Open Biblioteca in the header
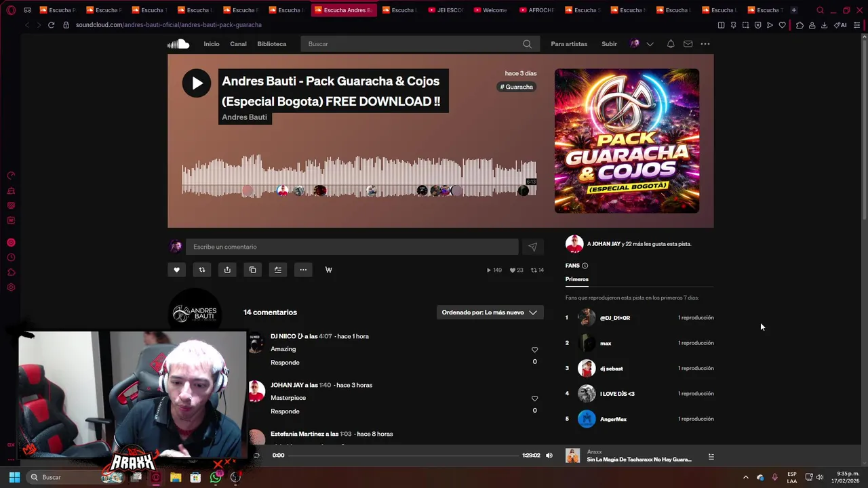Image resolution: width=868 pixels, height=488 pixels. tap(271, 44)
